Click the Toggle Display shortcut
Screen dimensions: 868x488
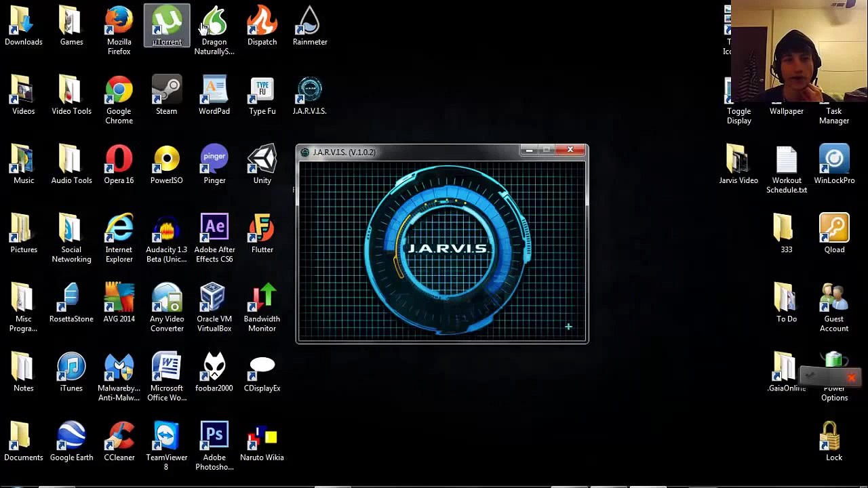(x=738, y=100)
